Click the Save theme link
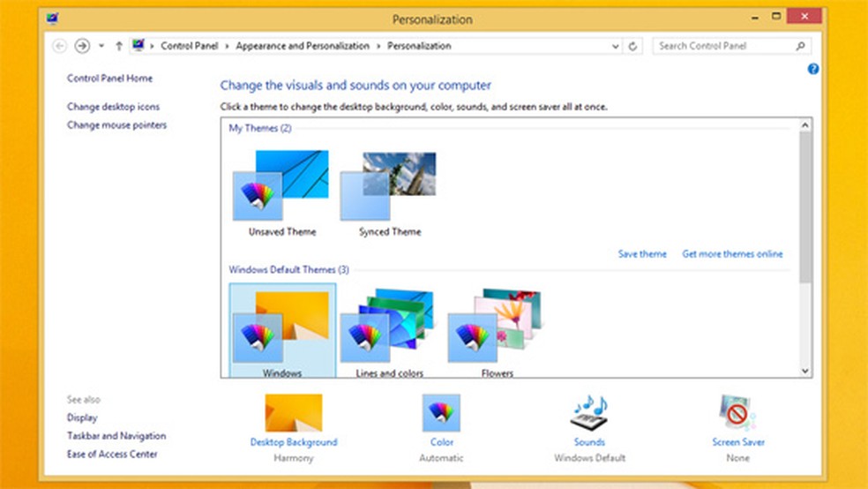The width and height of the screenshot is (868, 489). [642, 253]
